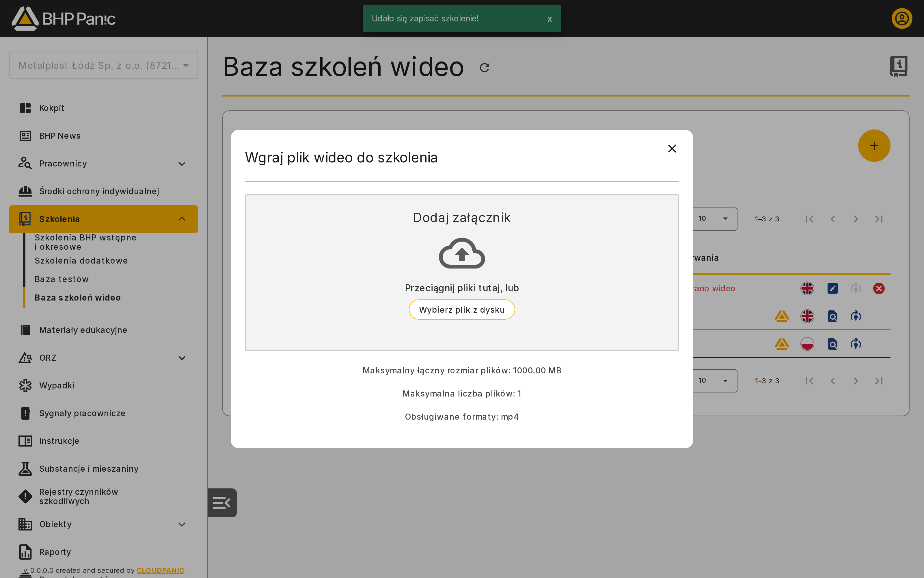Expand the ORZ menu chevron

pyautogui.click(x=182, y=358)
